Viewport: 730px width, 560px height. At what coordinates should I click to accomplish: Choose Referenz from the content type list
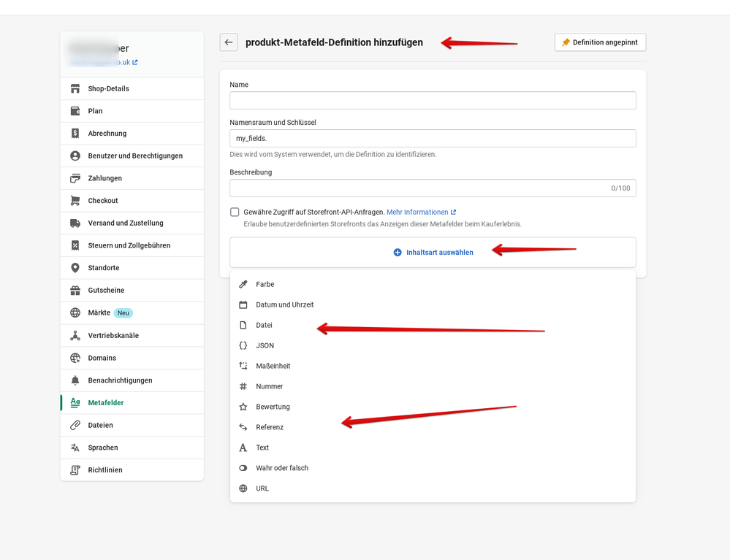pos(270,427)
